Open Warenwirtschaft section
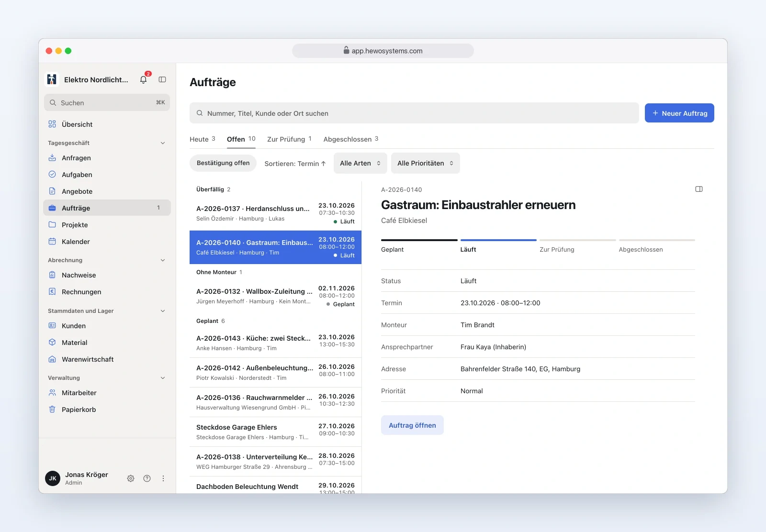 coord(107,359)
